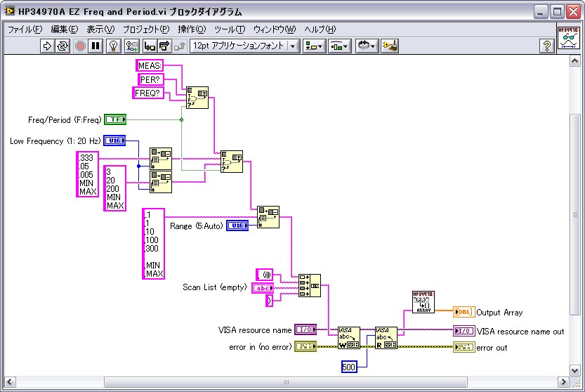Select the Range U16 terminal
585x392 pixels.
pyautogui.click(x=237, y=226)
